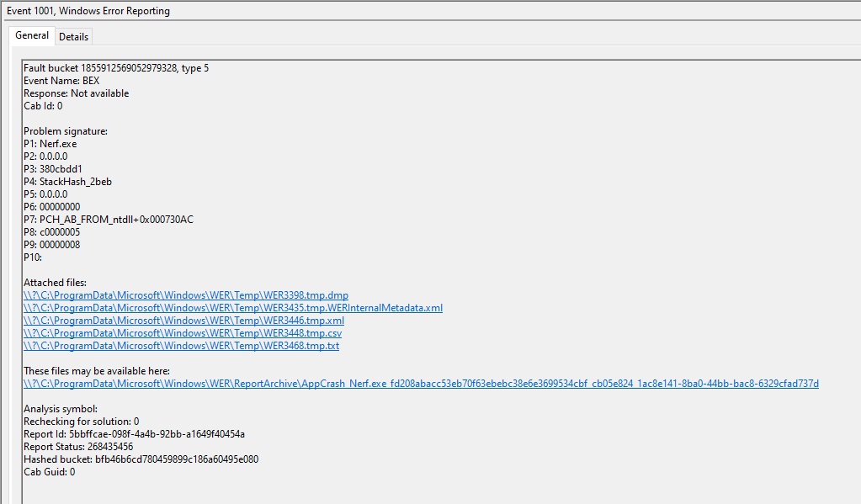This screenshot has width=861, height=504.
Task: Click the Event Name: BEX line
Action: [61, 81]
